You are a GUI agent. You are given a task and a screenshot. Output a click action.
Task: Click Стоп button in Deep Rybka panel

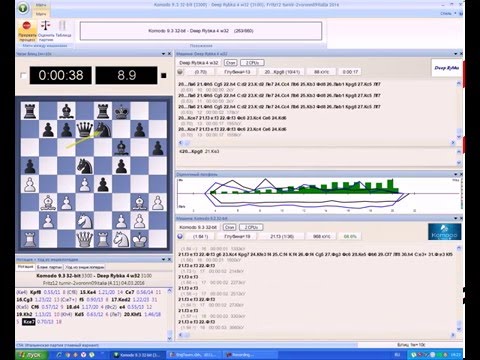coord(230,63)
